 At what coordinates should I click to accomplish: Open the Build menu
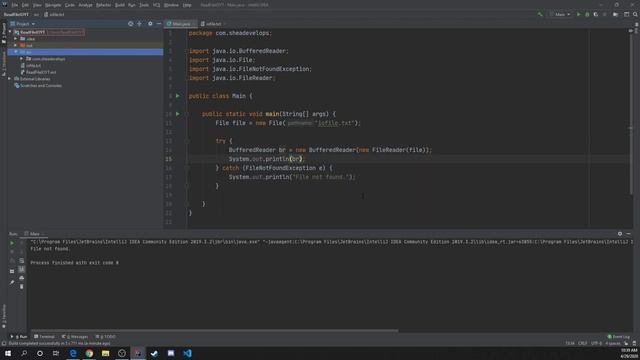coord(120,5)
